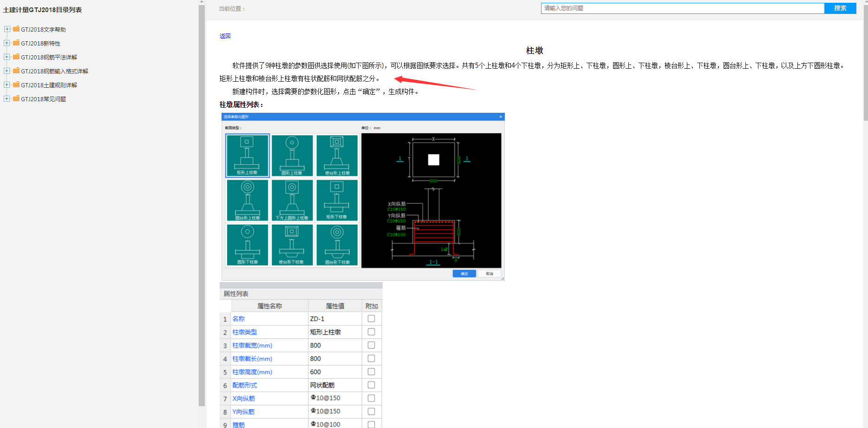Expand the GTJ2018钢筋平法详解 tree node
This screenshot has width=868, height=428.
(x=7, y=57)
